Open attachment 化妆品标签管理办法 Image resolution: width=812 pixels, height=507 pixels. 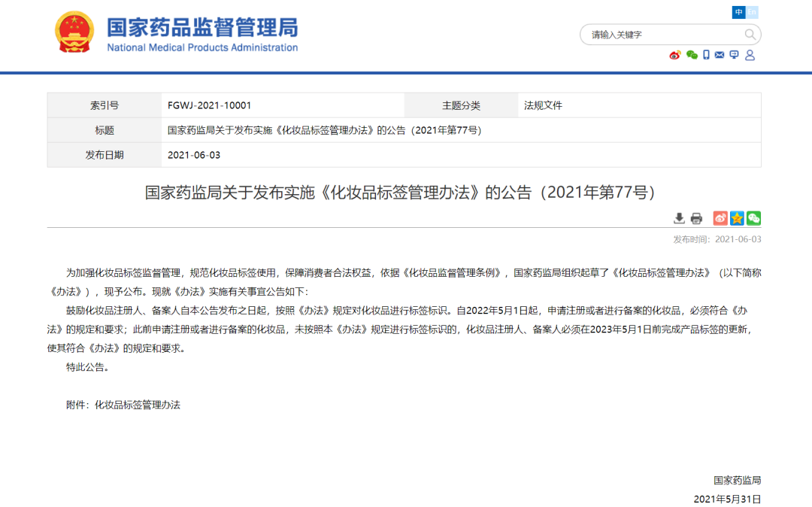138,405
